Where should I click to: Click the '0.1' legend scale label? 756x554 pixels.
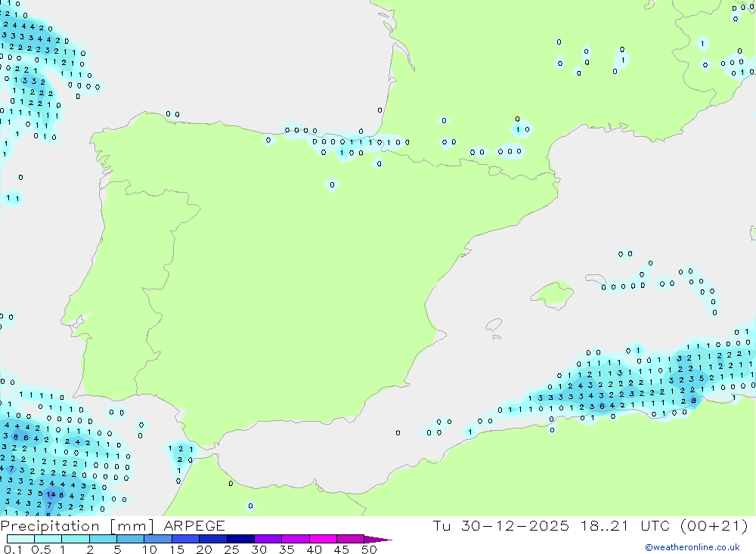[x=13, y=549]
